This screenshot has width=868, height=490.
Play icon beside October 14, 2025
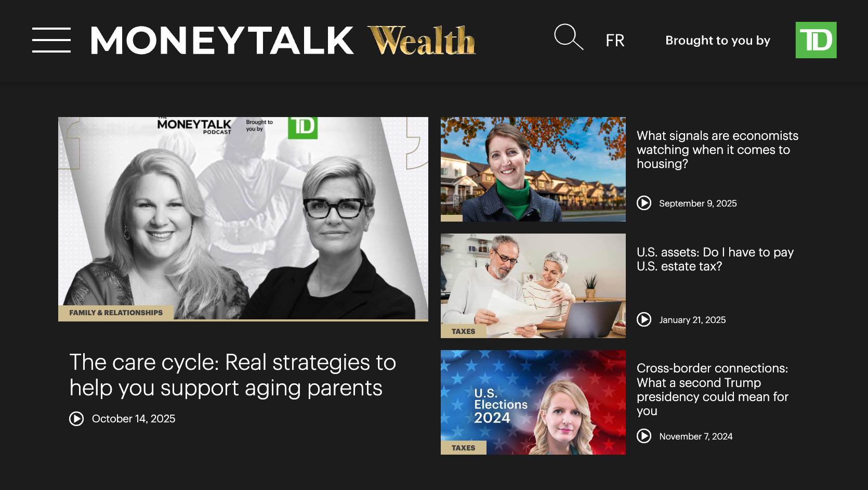(x=76, y=419)
